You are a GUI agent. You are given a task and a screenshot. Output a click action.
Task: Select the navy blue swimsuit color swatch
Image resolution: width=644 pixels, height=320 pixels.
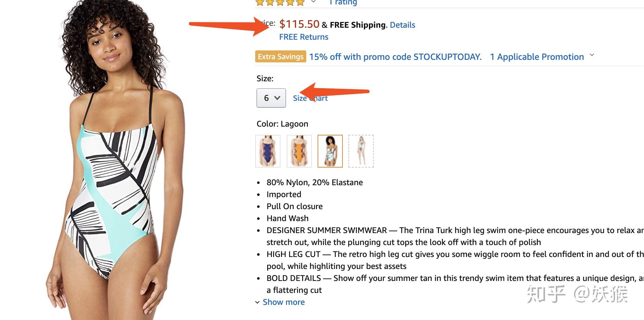(x=267, y=151)
